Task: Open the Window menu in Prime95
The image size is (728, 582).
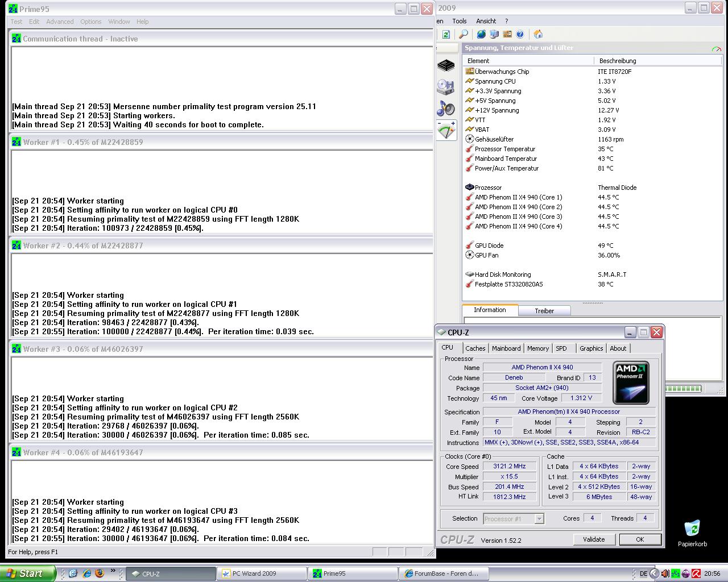Action: click(x=119, y=22)
